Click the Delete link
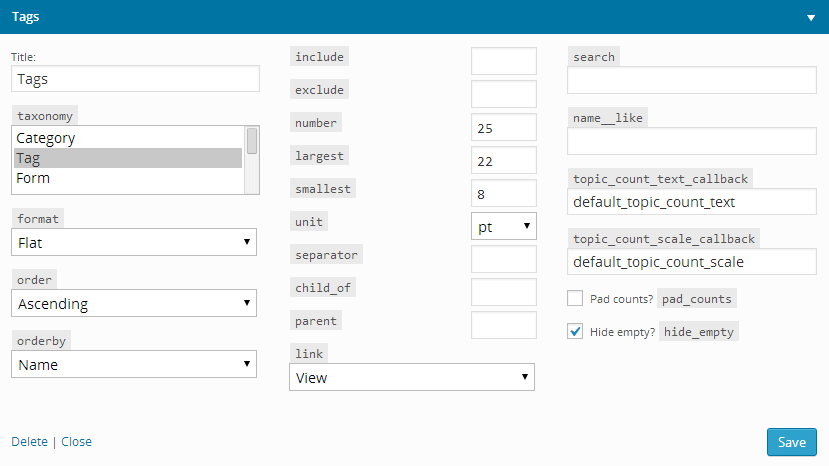The image size is (829, 466). (x=30, y=442)
